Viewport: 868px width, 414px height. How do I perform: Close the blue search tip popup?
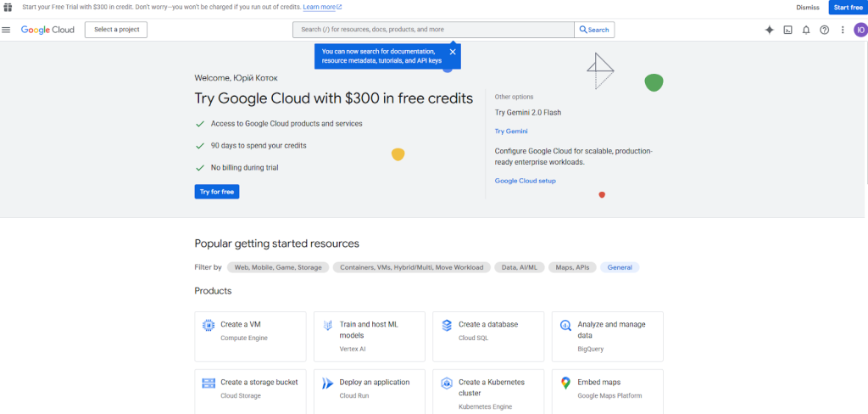453,52
